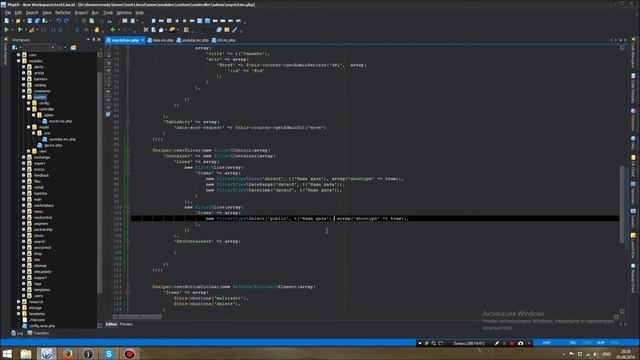Open the Tools menu

pyautogui.click(x=108, y=13)
